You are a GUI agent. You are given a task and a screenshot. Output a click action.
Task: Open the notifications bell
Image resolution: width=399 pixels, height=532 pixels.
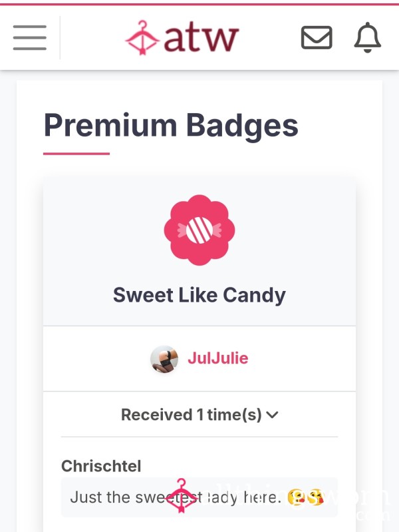pos(368,37)
